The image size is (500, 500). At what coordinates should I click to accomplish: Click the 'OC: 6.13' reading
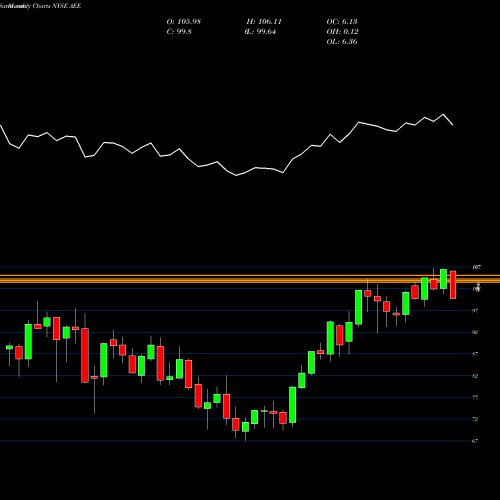pos(342,22)
